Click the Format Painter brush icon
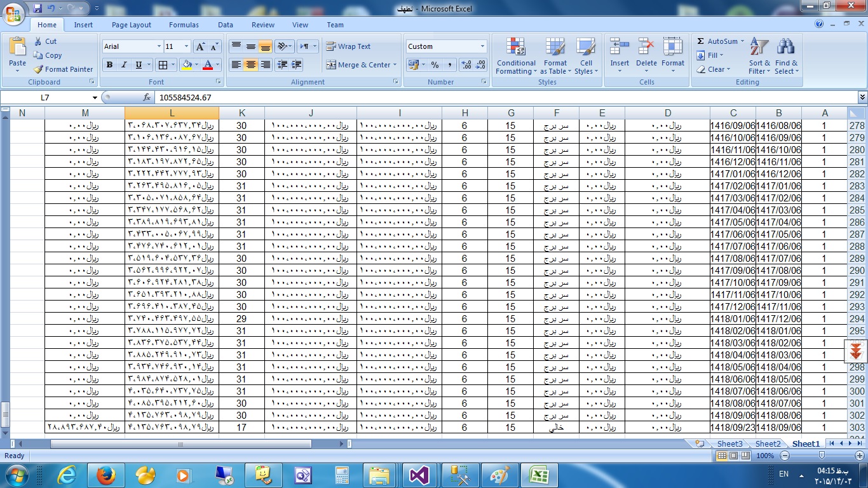 tap(38, 69)
